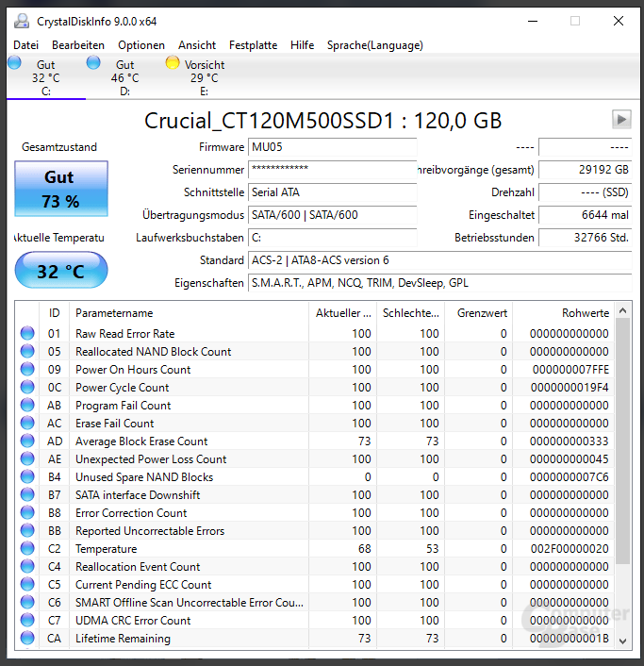Click the Standard field ACS-2 | ATA8-ACS version 6
Screen dimensions: 644x666
click(x=440, y=260)
